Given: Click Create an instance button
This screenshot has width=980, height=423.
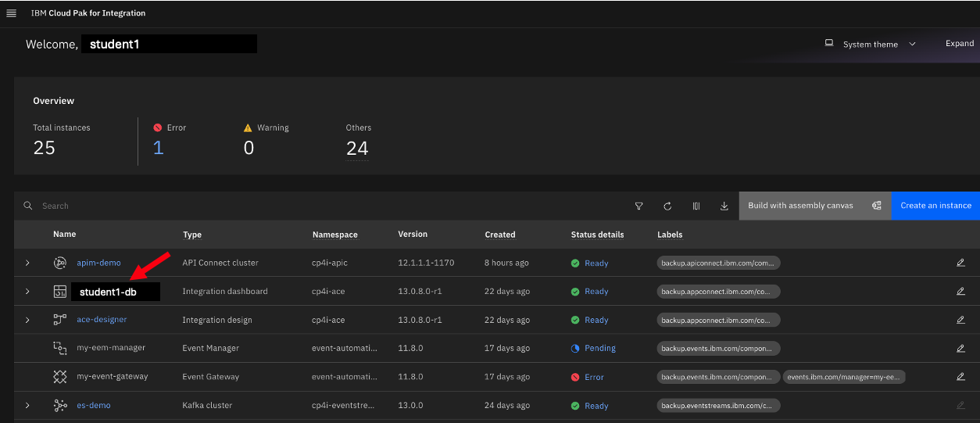Looking at the screenshot, I should pos(935,206).
